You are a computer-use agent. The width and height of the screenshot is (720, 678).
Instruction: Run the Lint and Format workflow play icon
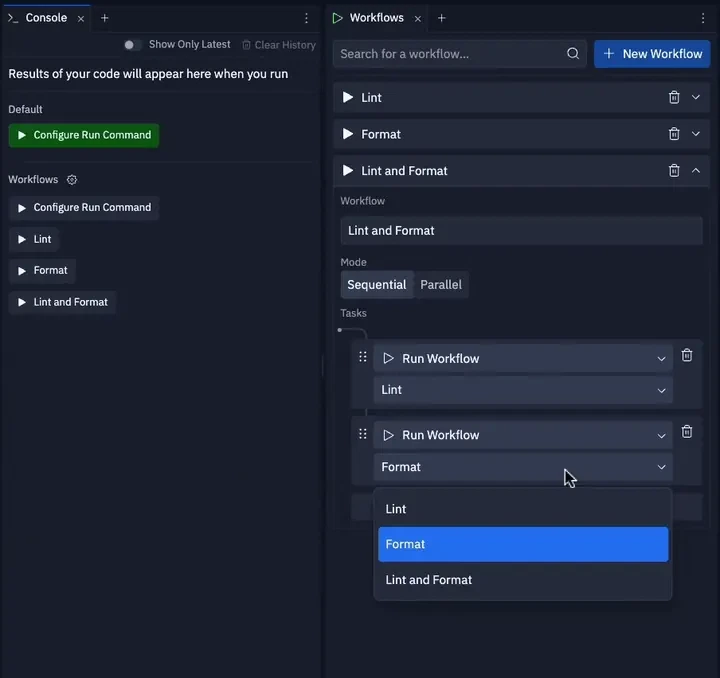348,170
